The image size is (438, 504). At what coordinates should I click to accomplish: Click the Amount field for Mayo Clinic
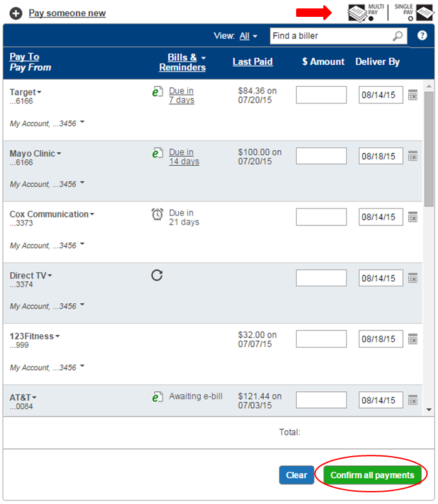pyautogui.click(x=321, y=156)
